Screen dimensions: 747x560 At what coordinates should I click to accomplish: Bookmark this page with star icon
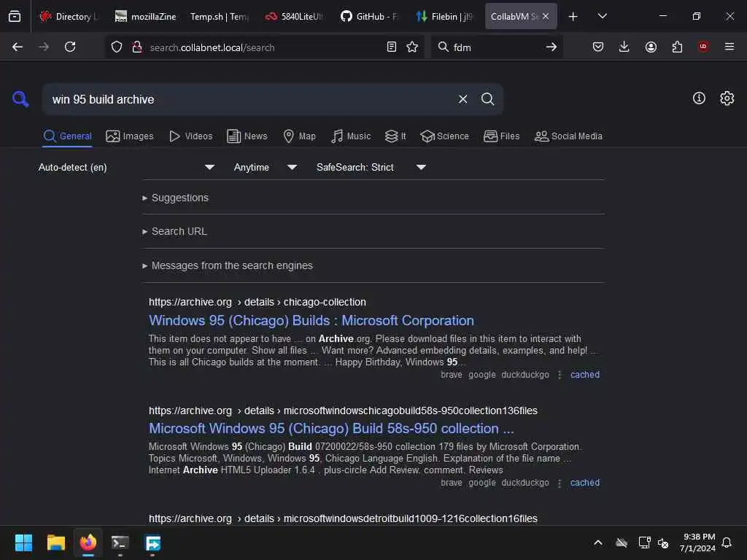coord(412,47)
